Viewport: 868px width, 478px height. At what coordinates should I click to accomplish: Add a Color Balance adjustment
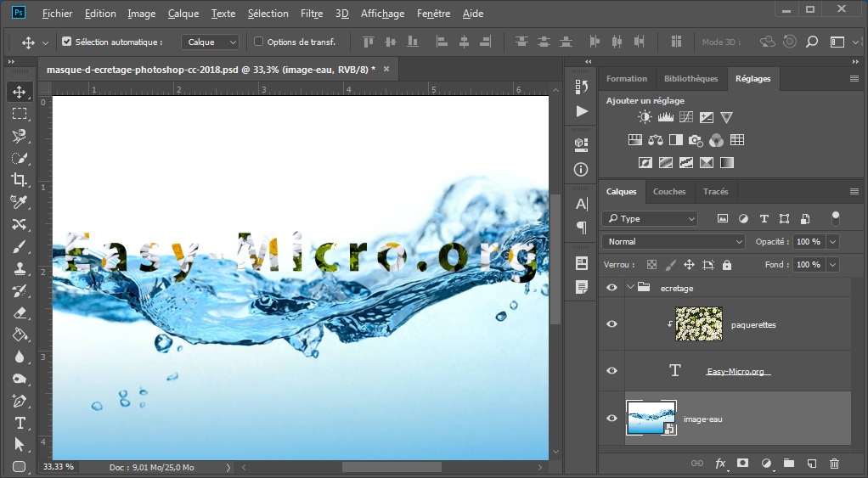[656, 140]
